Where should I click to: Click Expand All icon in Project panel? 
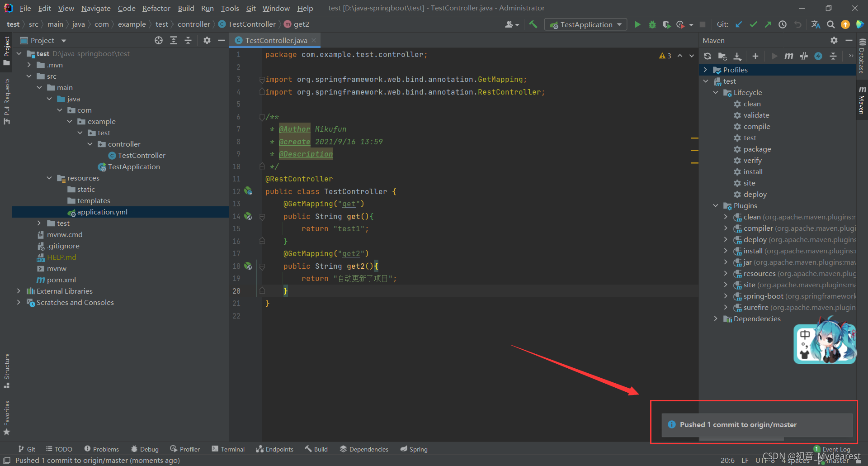point(174,40)
